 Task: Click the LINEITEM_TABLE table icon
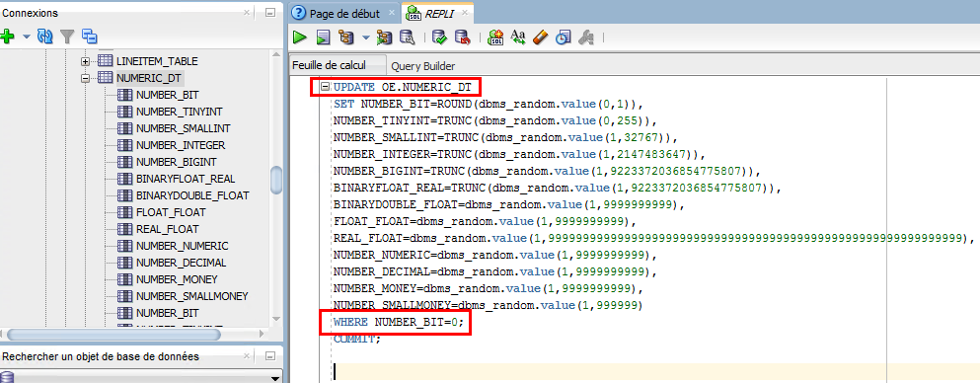(105, 61)
